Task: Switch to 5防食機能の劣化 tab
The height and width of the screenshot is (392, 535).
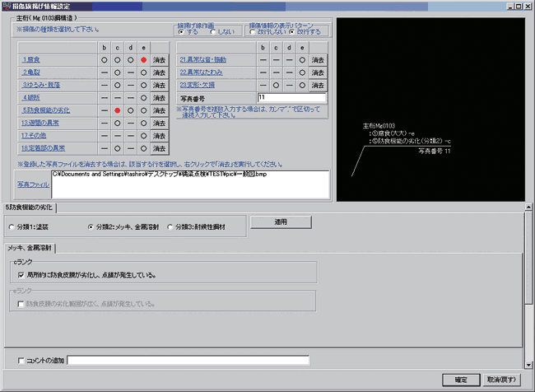Action: pyautogui.click(x=30, y=208)
